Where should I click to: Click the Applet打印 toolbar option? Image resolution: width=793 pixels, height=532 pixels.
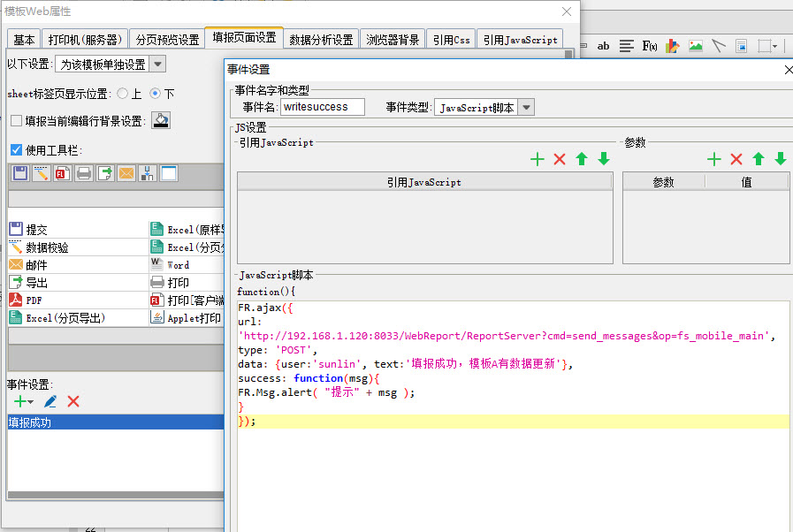187,318
